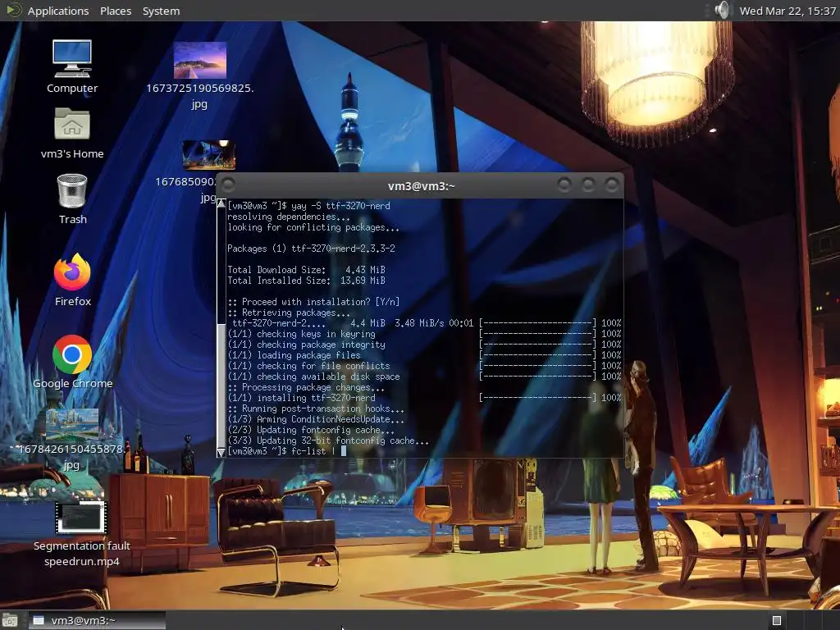Click the 'fc-list |' prompt line
Viewport: 840px width, 630px height.
(x=286, y=452)
